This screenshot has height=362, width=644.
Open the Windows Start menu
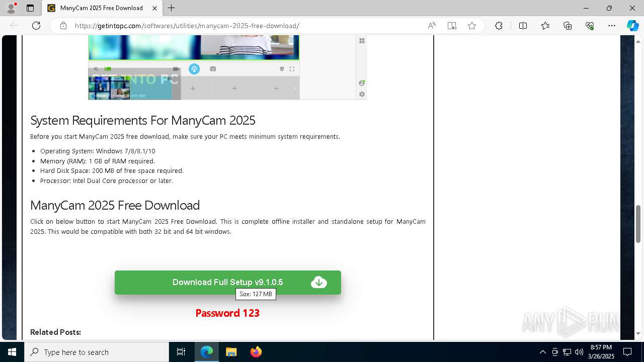[x=12, y=352]
